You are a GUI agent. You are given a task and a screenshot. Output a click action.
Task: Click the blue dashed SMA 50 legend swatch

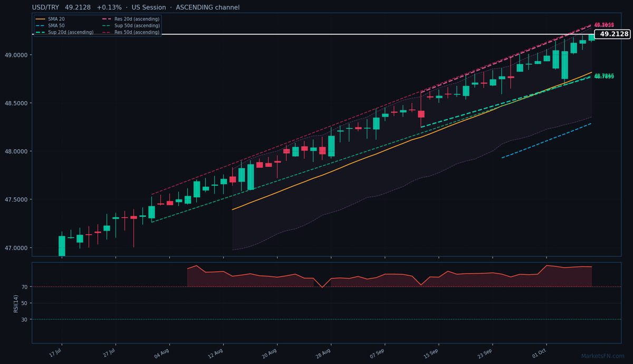(40, 26)
